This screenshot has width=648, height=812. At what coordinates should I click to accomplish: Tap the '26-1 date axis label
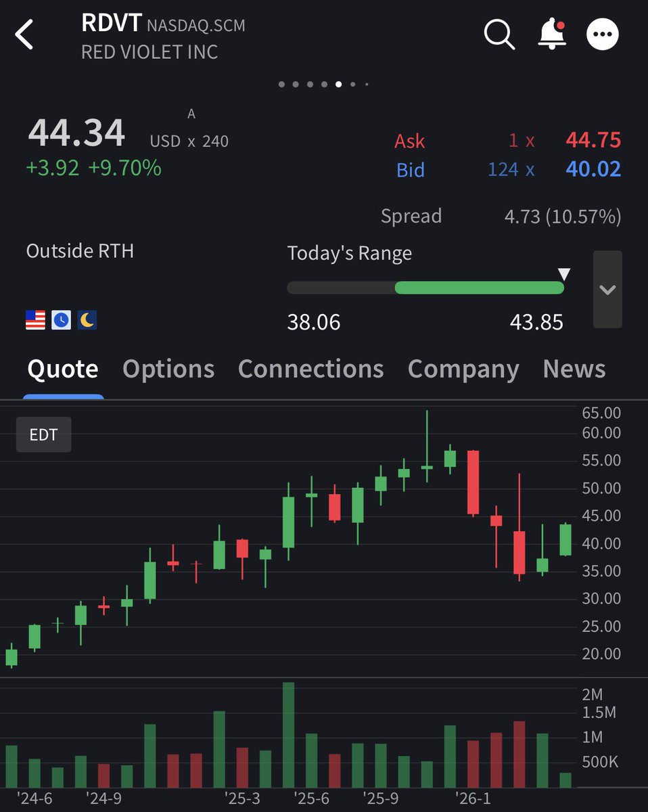pos(472,798)
